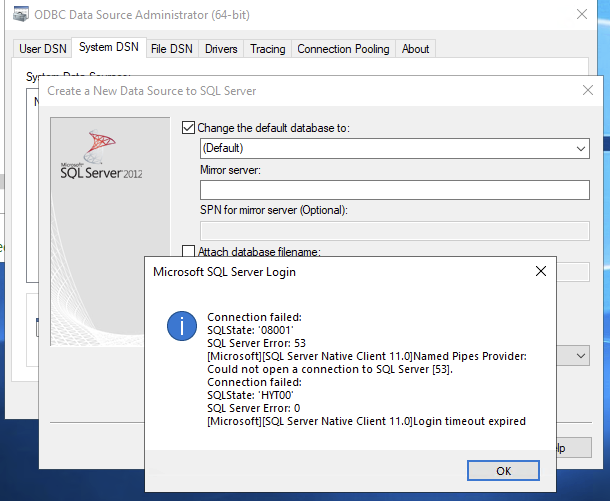Uncheck Change the default database to

pos(188,128)
